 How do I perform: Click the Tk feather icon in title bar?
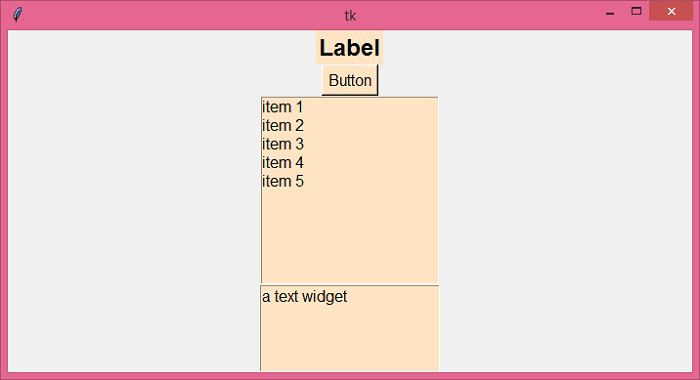tap(17, 14)
